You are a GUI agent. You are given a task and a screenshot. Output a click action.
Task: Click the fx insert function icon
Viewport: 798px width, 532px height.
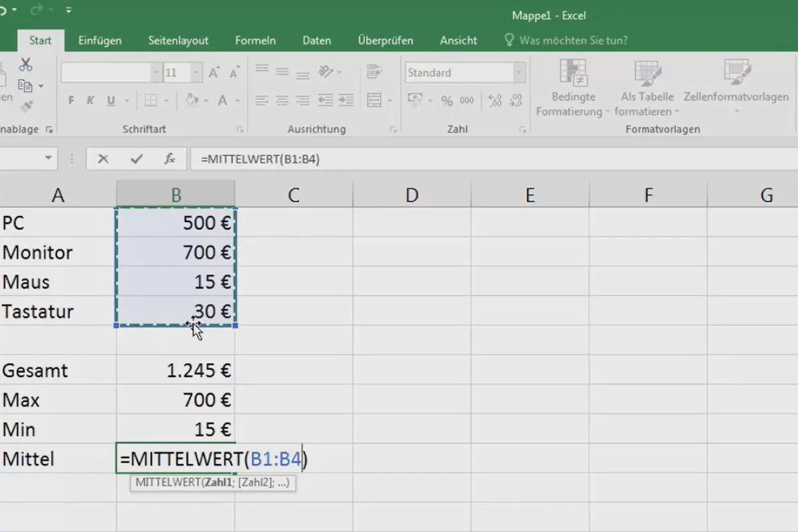click(170, 159)
